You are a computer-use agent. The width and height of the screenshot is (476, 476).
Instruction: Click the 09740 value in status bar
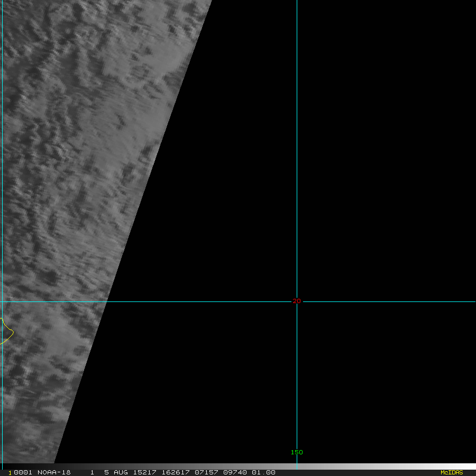[235, 472]
